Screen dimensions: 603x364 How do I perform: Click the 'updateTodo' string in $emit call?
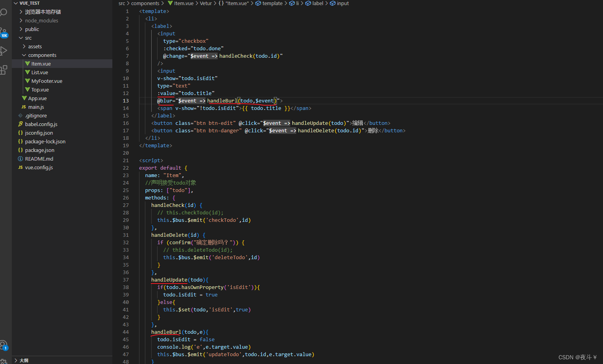coord(224,354)
